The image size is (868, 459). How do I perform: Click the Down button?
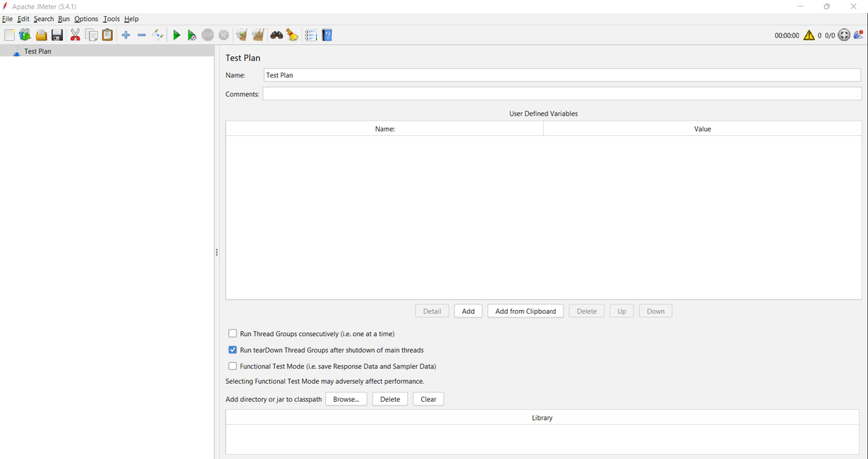pyautogui.click(x=655, y=311)
